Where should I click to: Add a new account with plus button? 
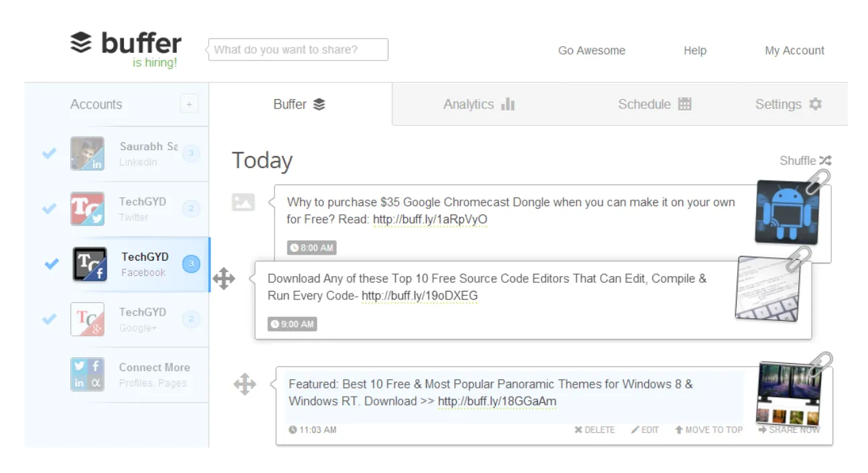pos(189,104)
